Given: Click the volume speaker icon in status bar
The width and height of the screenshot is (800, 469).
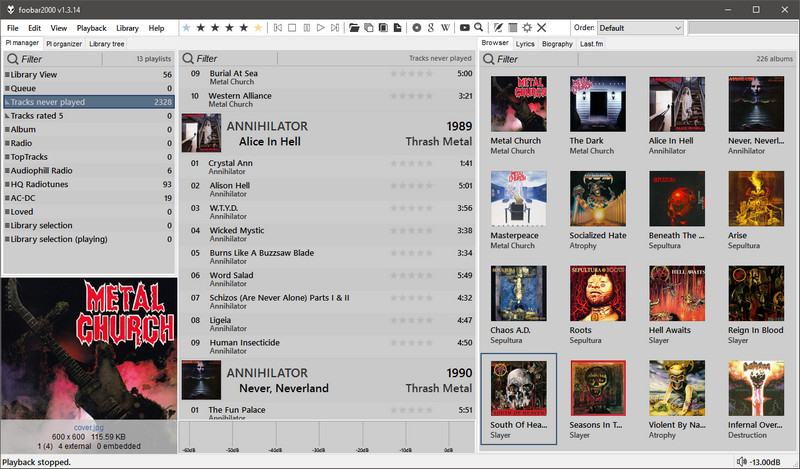Looking at the screenshot, I should [742, 462].
